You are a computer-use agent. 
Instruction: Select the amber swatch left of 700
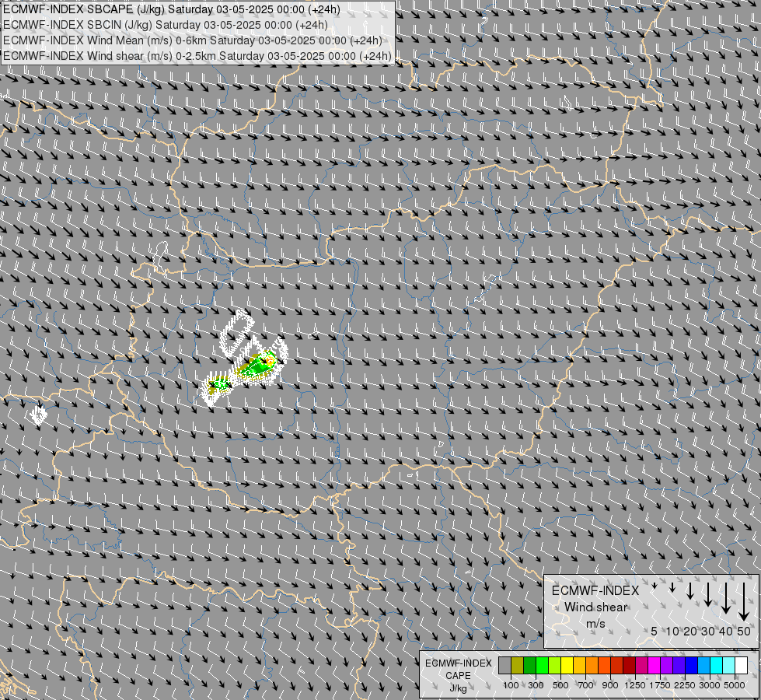pos(580,666)
